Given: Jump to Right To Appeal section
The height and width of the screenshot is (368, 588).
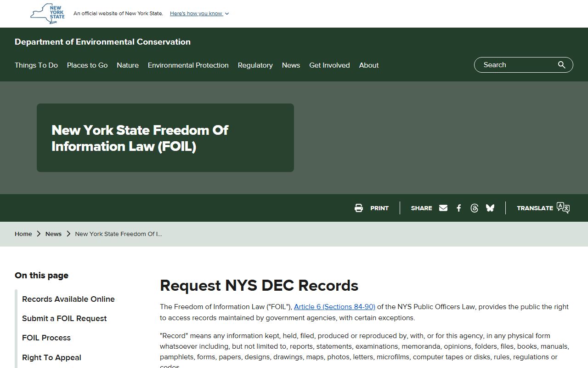Looking at the screenshot, I should click(x=51, y=357).
